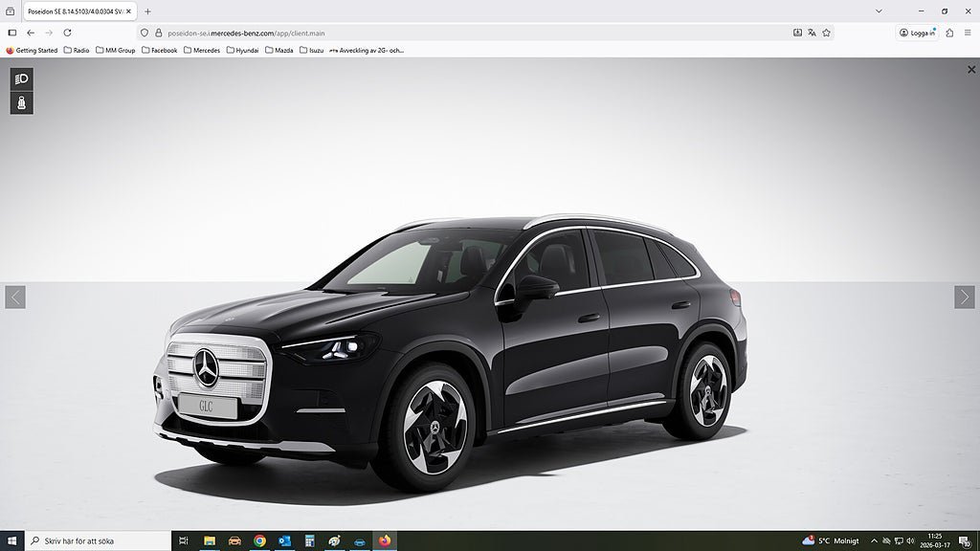
Task: Bookmark this page using the star icon
Action: click(x=826, y=33)
